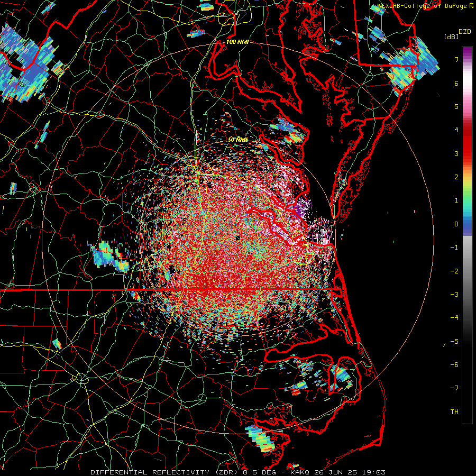Screen dimensions: 476x476
Task: Click the 100 NMI range ring label
Action: tap(237, 42)
